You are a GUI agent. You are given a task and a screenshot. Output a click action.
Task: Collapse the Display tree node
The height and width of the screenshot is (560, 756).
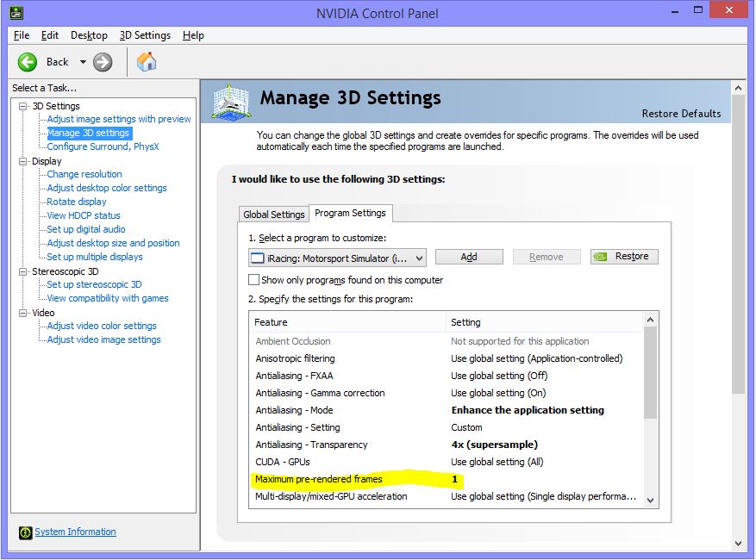click(x=23, y=161)
